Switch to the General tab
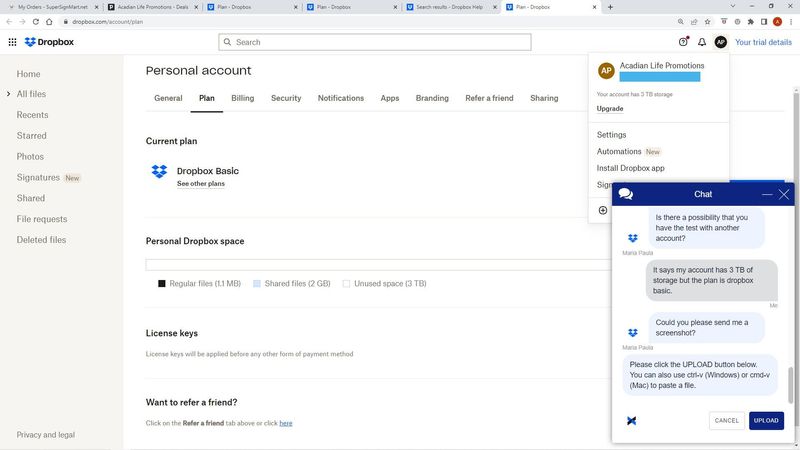This screenshot has width=800, height=450. [x=168, y=98]
